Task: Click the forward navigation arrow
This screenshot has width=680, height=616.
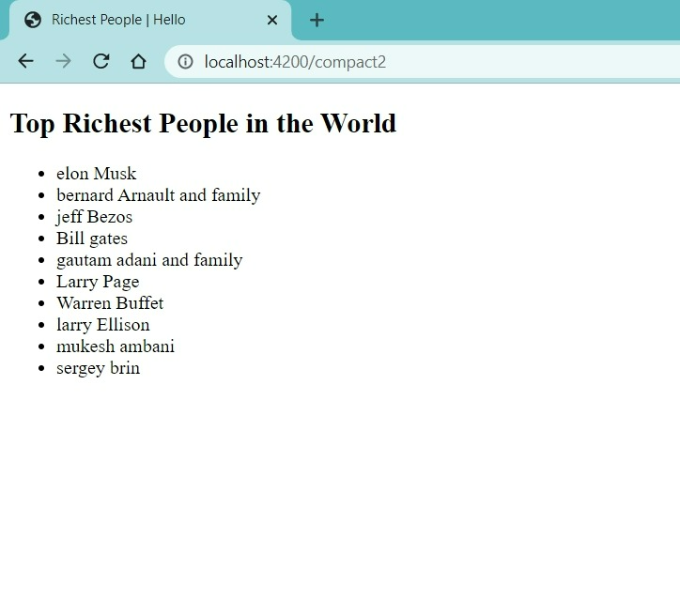Action: [x=63, y=61]
